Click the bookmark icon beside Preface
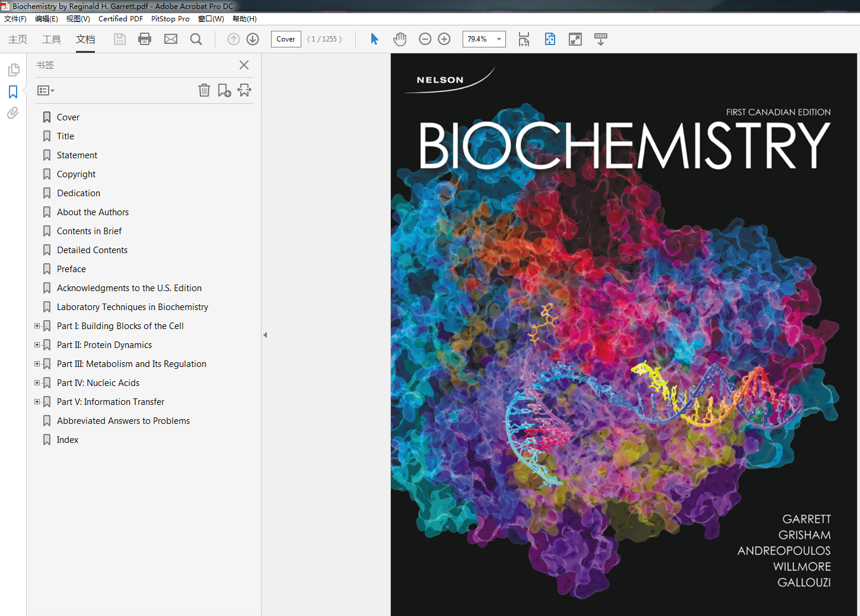Image resolution: width=860 pixels, height=616 pixels. coord(47,269)
